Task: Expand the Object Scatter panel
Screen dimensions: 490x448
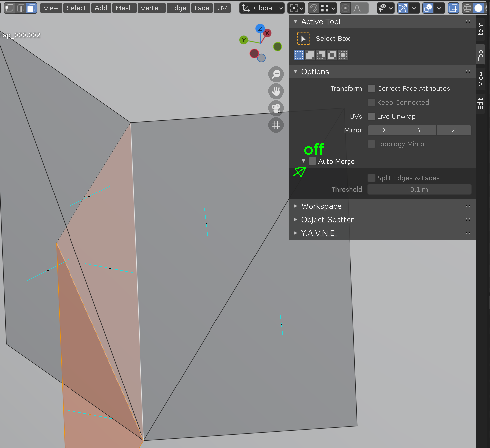Action: pos(327,220)
